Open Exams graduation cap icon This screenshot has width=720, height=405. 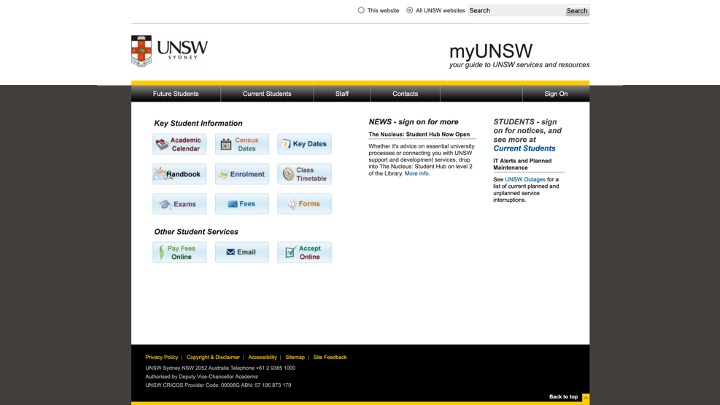tap(180, 204)
